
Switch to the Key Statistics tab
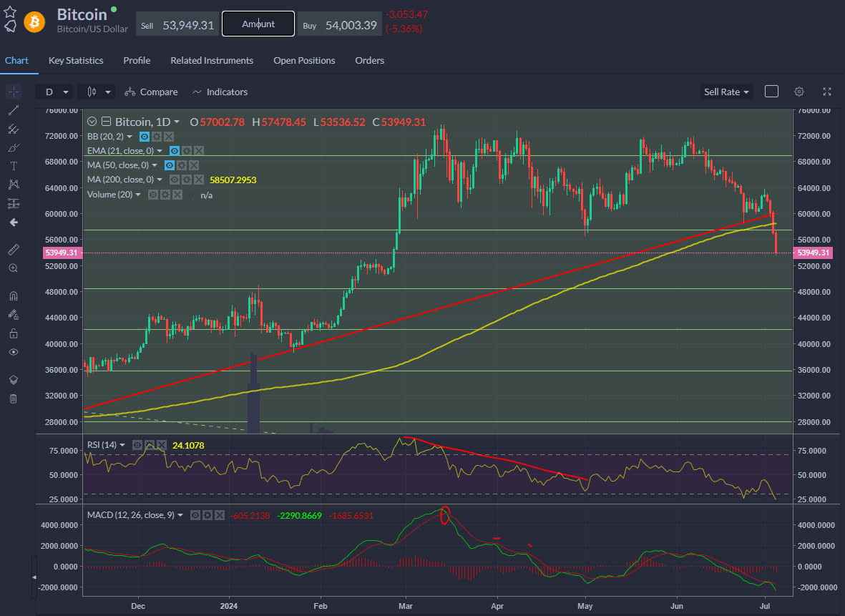76,60
